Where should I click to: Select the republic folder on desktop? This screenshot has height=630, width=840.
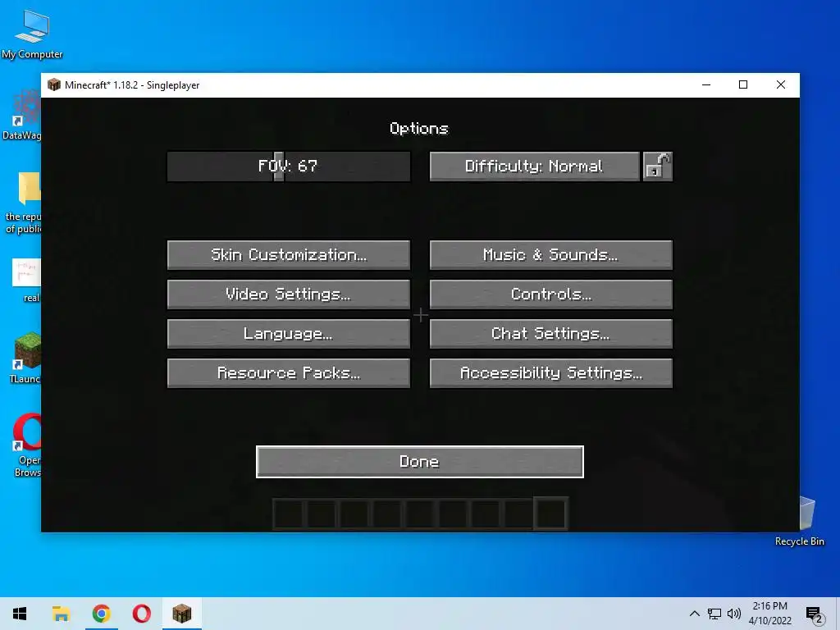tap(25, 203)
